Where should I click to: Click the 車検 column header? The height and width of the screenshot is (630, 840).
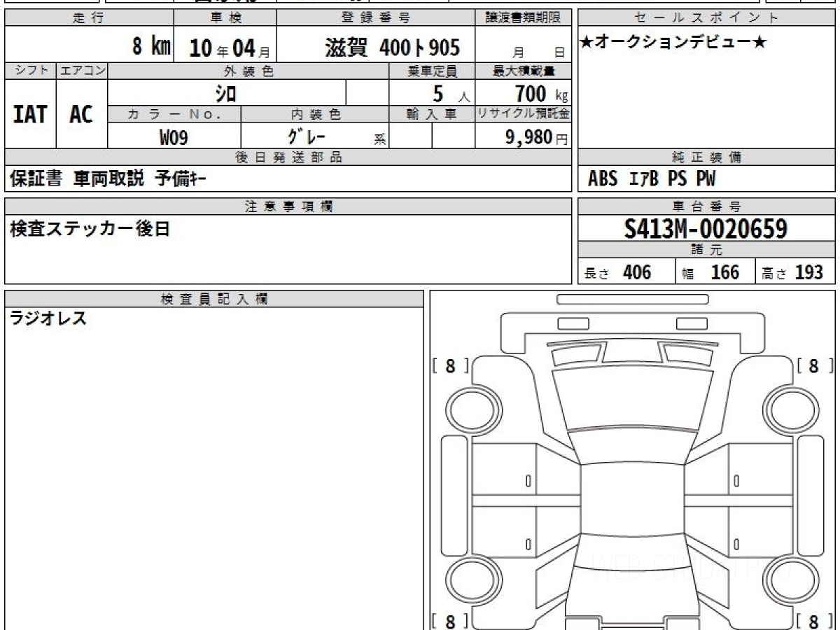(x=225, y=18)
